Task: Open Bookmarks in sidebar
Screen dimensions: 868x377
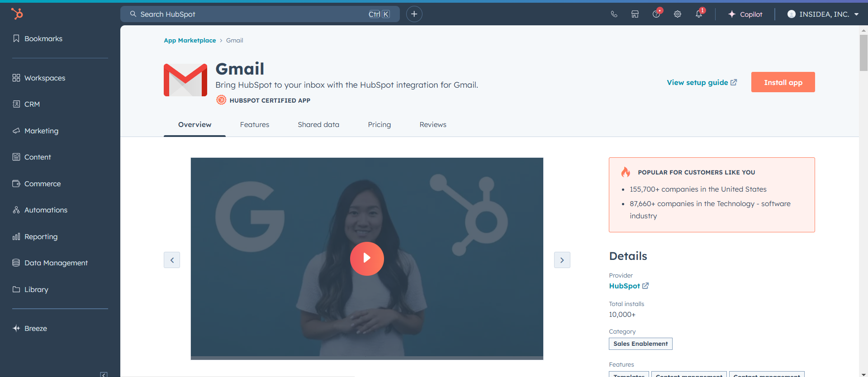Action: click(x=38, y=38)
